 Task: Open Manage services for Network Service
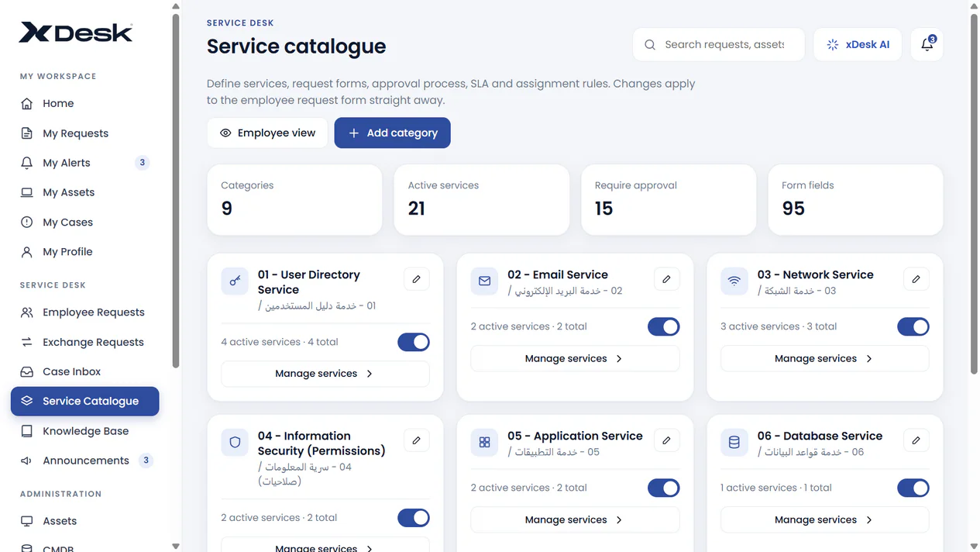tap(824, 359)
